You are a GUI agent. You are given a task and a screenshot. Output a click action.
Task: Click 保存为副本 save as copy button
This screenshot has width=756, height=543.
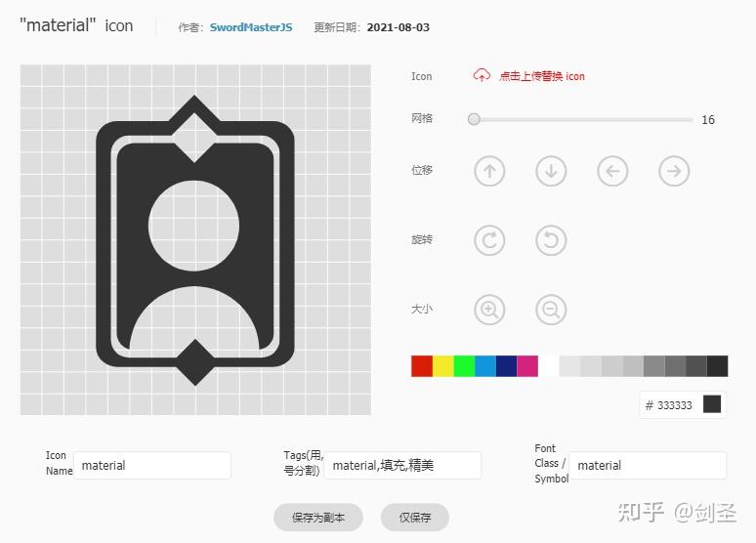point(318,518)
